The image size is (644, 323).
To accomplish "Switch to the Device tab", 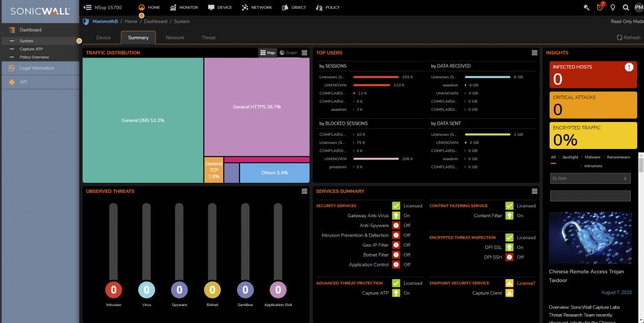I will click(x=104, y=38).
